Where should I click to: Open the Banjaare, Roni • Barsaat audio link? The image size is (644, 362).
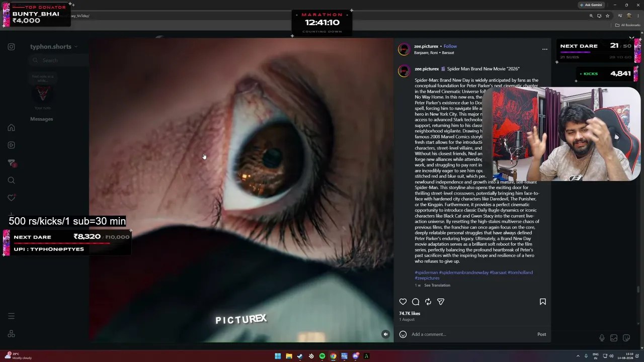[x=434, y=53]
